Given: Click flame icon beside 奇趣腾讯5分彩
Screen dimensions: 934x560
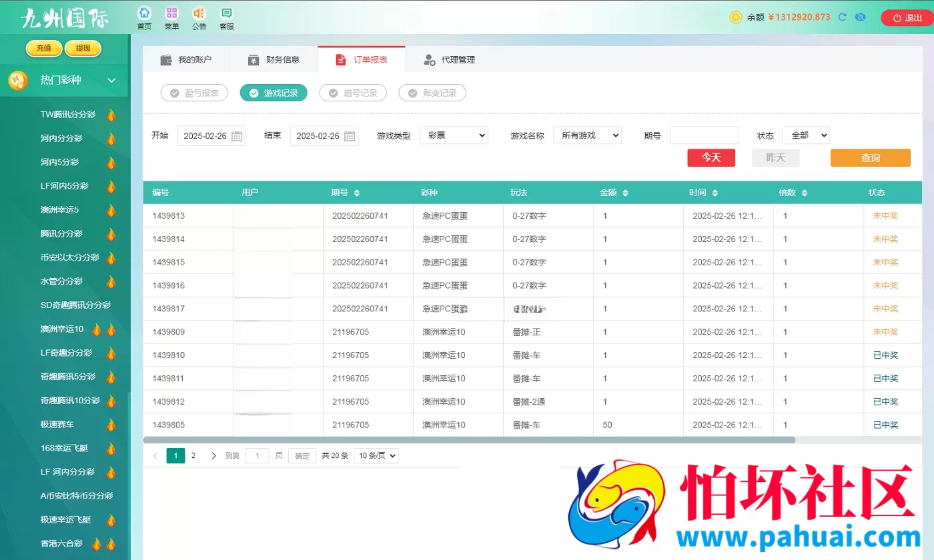Looking at the screenshot, I should pyautogui.click(x=111, y=377).
